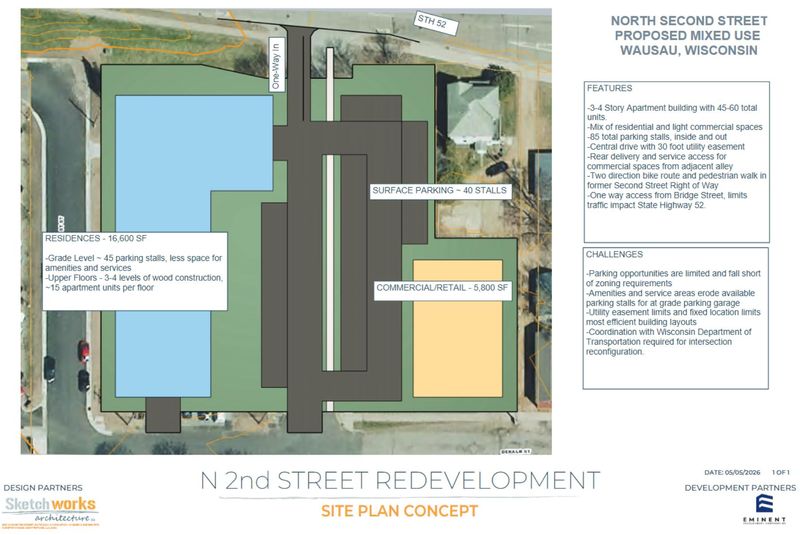Click the One-Way In label
This screenshot has width=800, height=535.
[x=277, y=64]
